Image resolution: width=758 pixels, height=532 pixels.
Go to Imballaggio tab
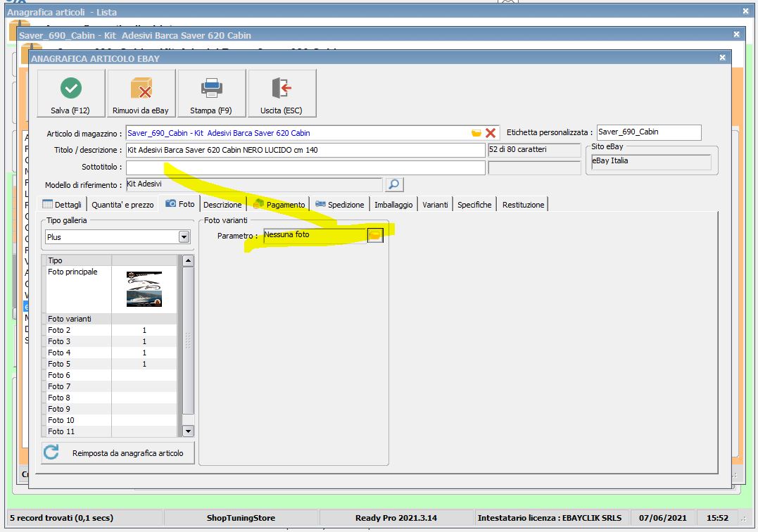coord(393,204)
